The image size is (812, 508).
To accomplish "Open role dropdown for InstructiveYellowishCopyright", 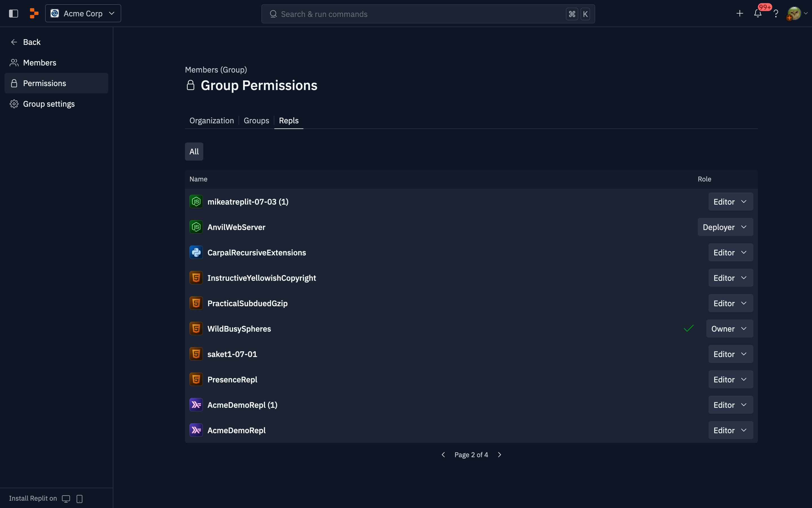I will coord(731,278).
